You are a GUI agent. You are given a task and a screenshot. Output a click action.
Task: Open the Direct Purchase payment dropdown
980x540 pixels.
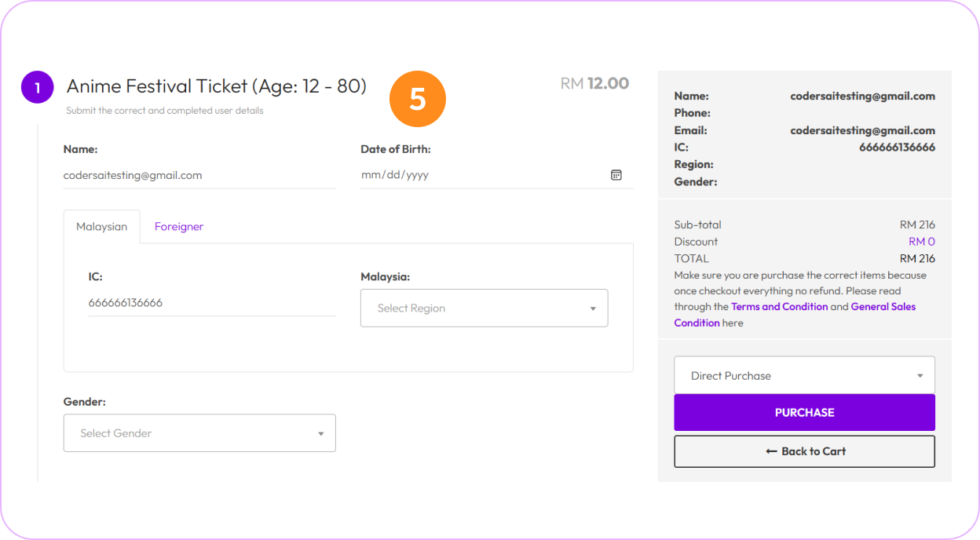tap(803, 376)
